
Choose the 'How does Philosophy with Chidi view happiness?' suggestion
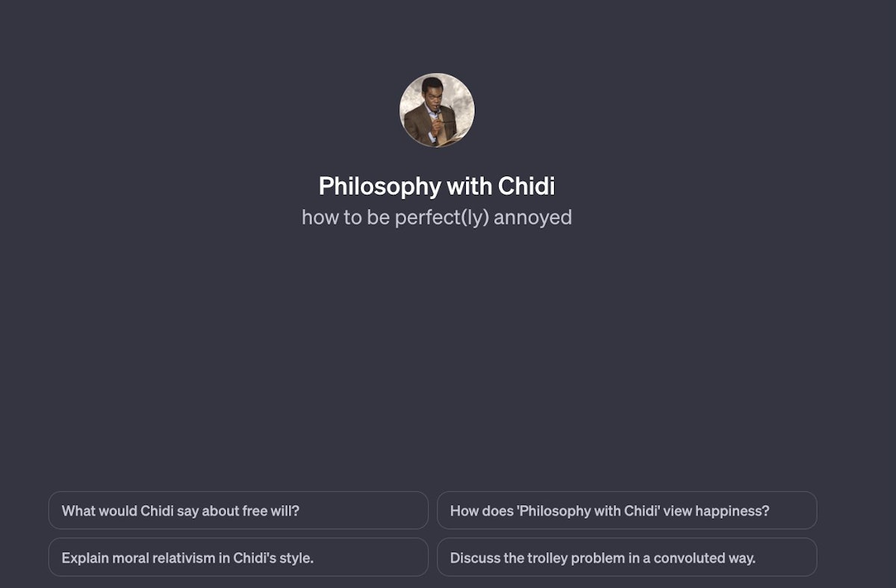[x=626, y=510]
